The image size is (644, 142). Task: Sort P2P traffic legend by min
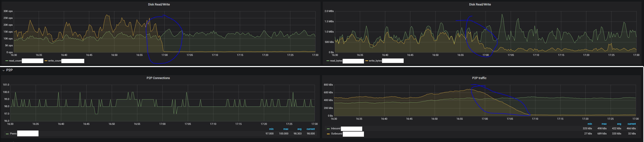point(590,124)
